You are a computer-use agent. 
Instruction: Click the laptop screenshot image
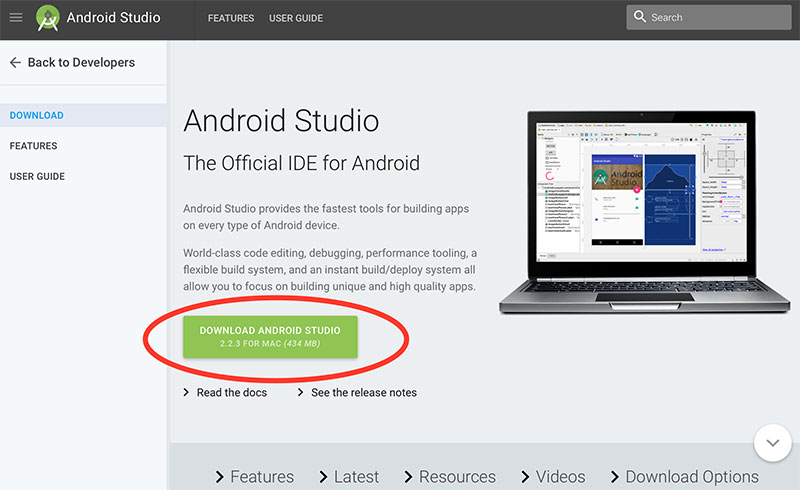click(644, 211)
